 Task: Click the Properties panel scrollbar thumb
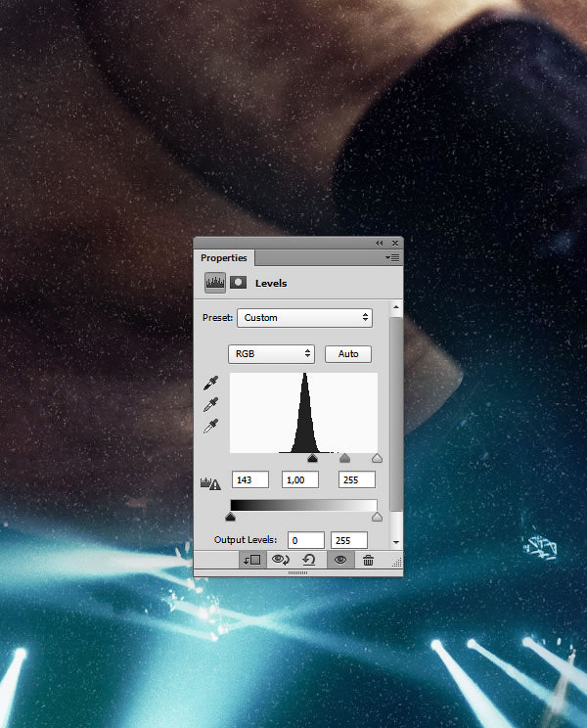pyautogui.click(x=396, y=413)
